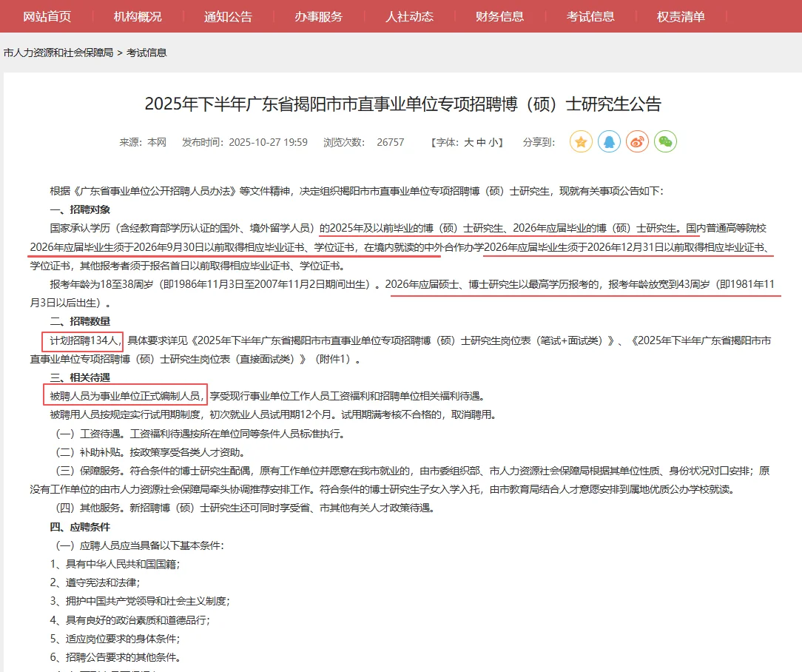The height and width of the screenshot is (672, 802).
Task: Share the article to Qzone
Action: (x=581, y=141)
